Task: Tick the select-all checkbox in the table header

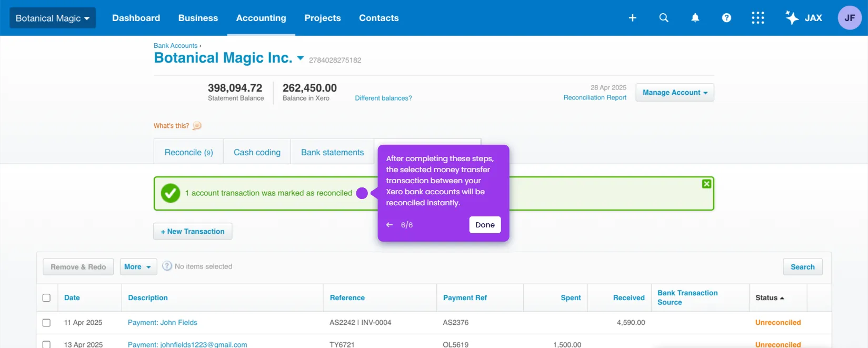Action: click(46, 298)
